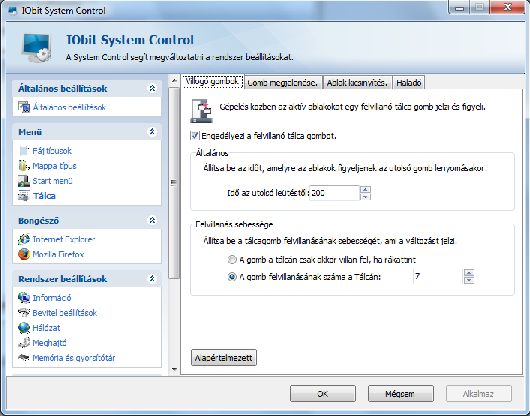The height and width of the screenshot is (416, 530).
Task: Click the Mégsem cancel button
Action: click(401, 394)
